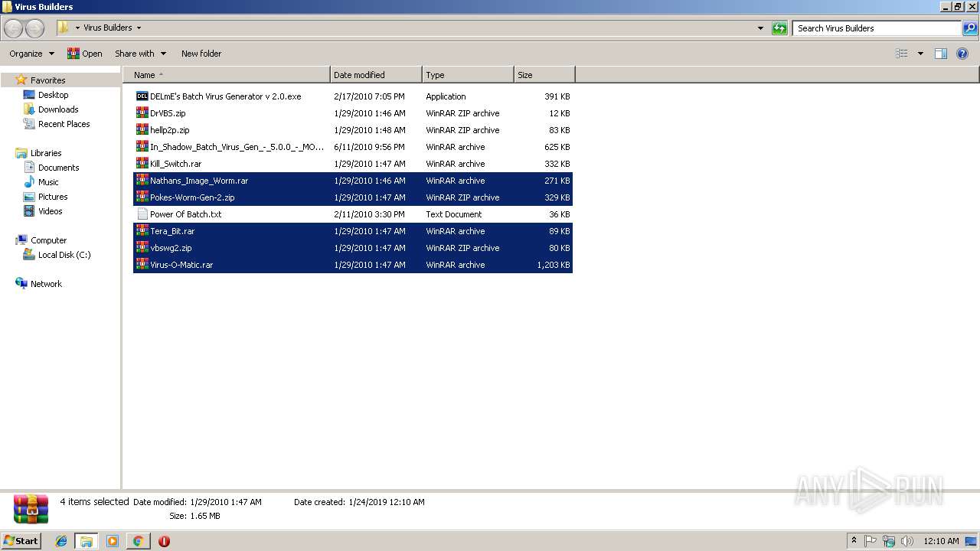Open the Documents library
This screenshot has height=551, width=980.
pos(51,168)
